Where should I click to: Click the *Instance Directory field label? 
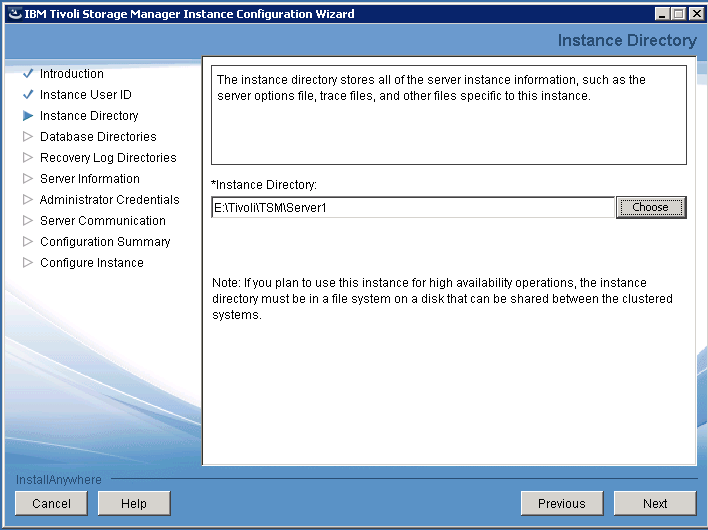[x=264, y=185]
